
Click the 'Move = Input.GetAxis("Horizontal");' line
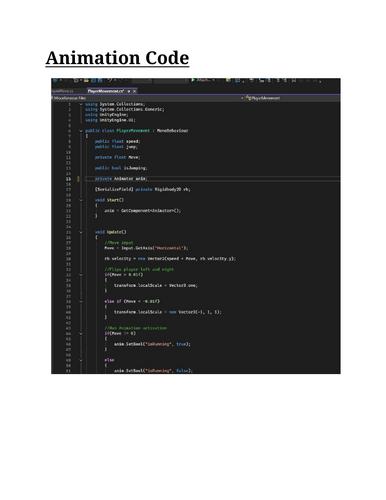(x=146, y=248)
